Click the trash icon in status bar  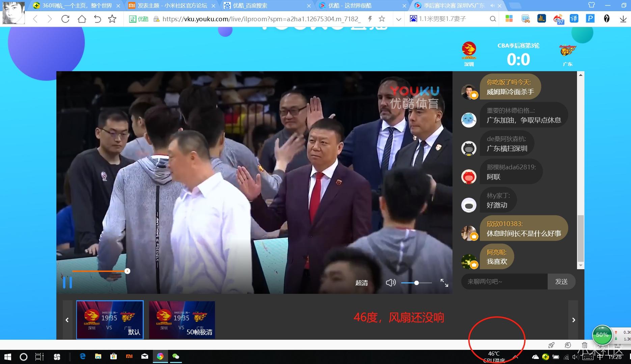click(x=584, y=345)
